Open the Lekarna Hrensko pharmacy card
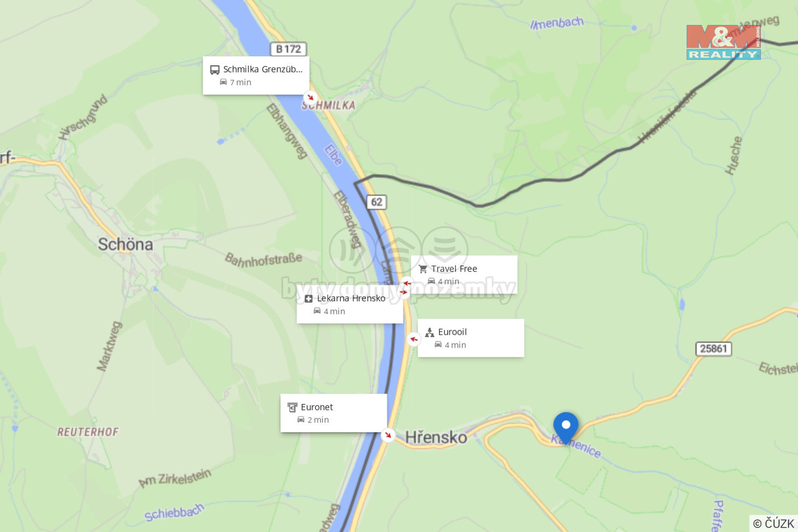 click(x=350, y=304)
